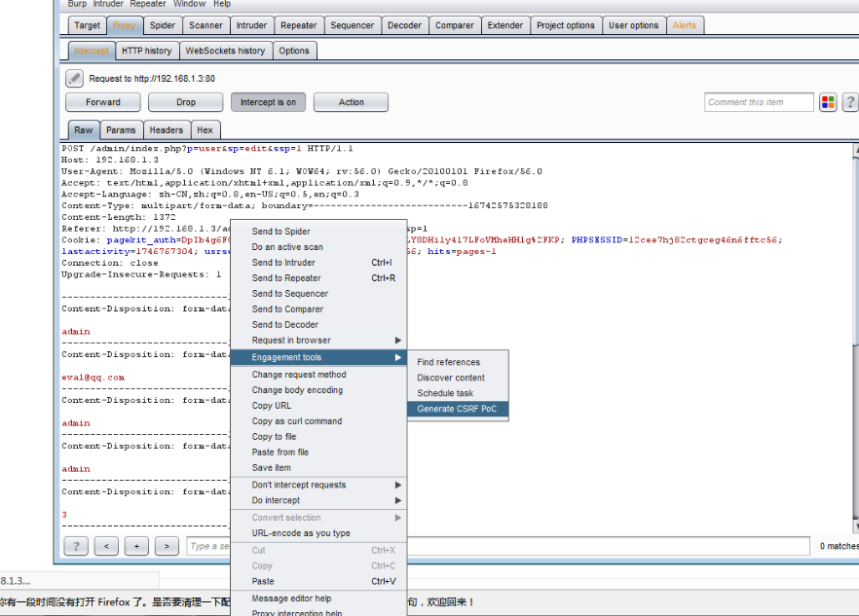Viewport: 859px width, 616px height.
Task: Switch to the Intruder tab
Action: 251,25
